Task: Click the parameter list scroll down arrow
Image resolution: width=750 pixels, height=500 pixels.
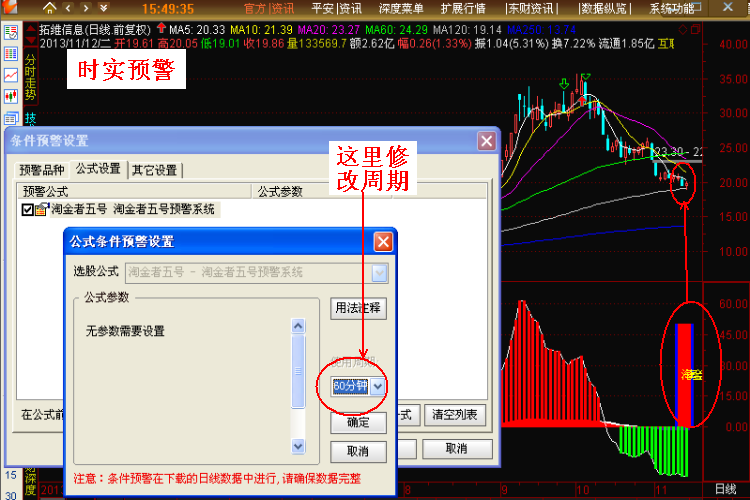Action: point(298,446)
